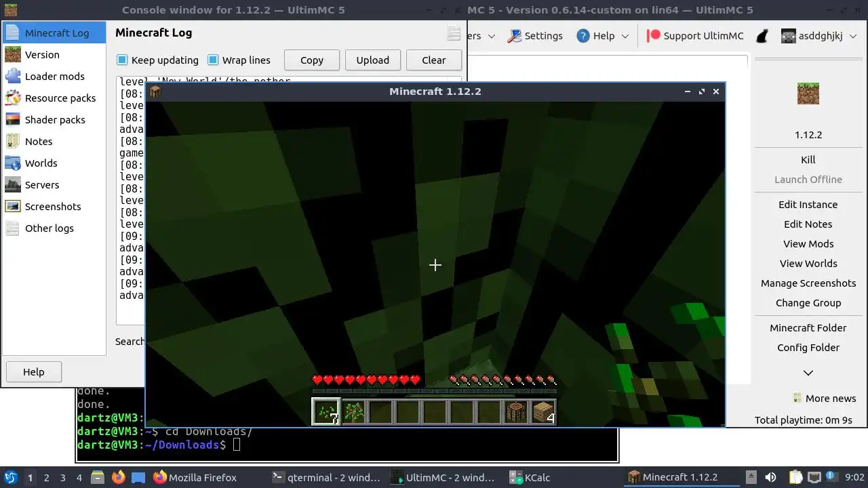This screenshot has height=488, width=868.
Task: Open asddghjkj account dropdown
Action: [x=819, y=36]
